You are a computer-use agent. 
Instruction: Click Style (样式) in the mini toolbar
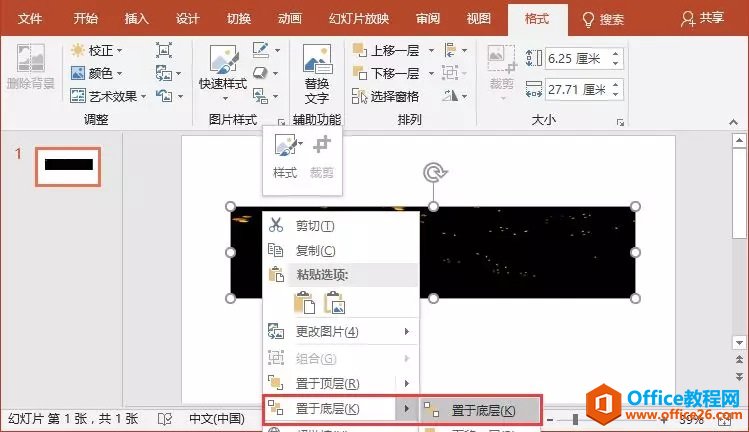pyautogui.click(x=285, y=157)
